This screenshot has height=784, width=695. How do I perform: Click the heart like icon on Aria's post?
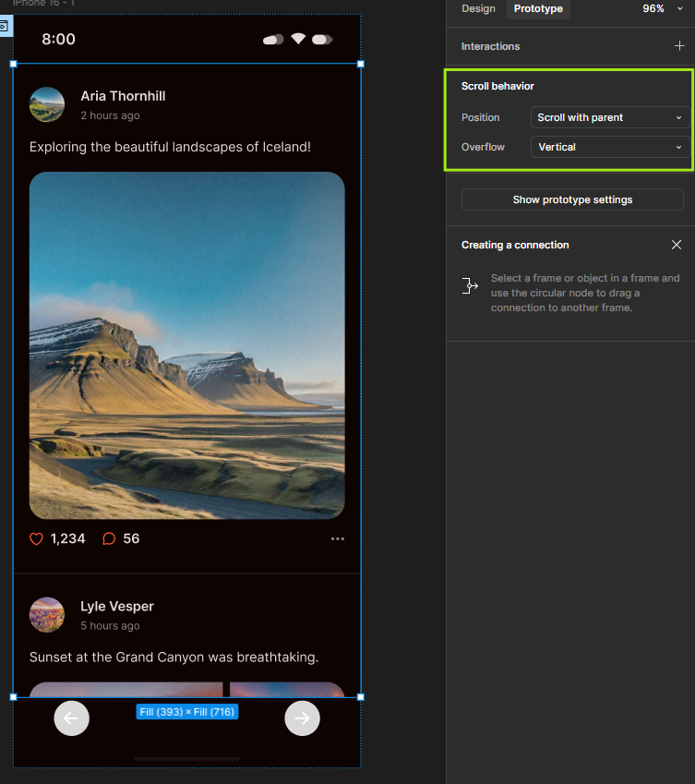click(x=36, y=538)
